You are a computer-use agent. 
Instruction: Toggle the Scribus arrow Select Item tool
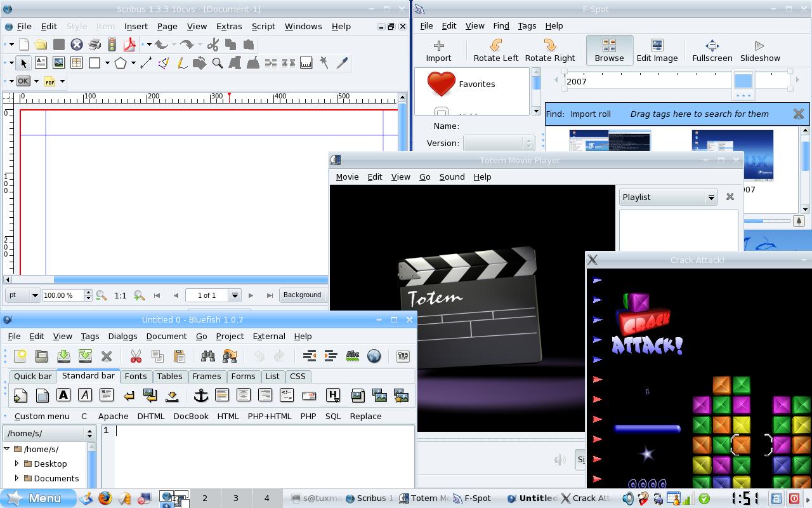(23, 63)
